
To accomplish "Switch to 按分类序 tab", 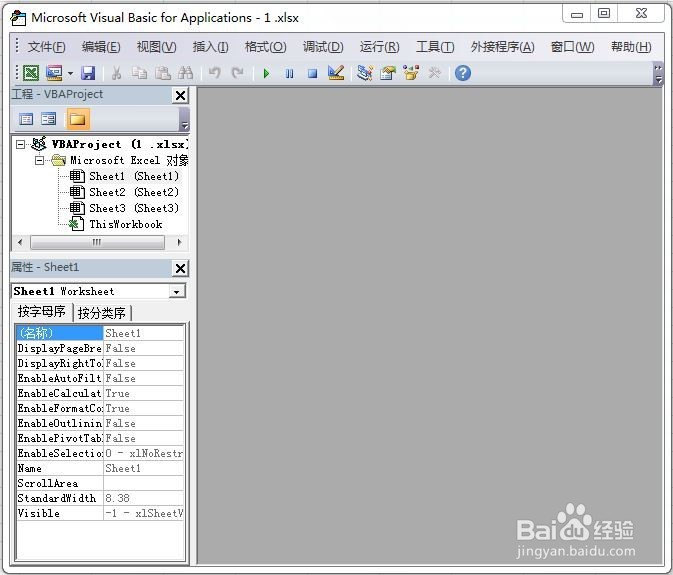I will (102, 313).
